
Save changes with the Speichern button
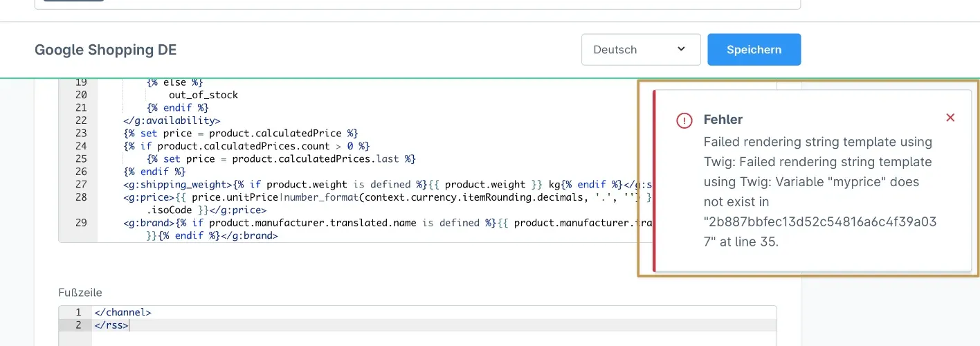[754, 50]
